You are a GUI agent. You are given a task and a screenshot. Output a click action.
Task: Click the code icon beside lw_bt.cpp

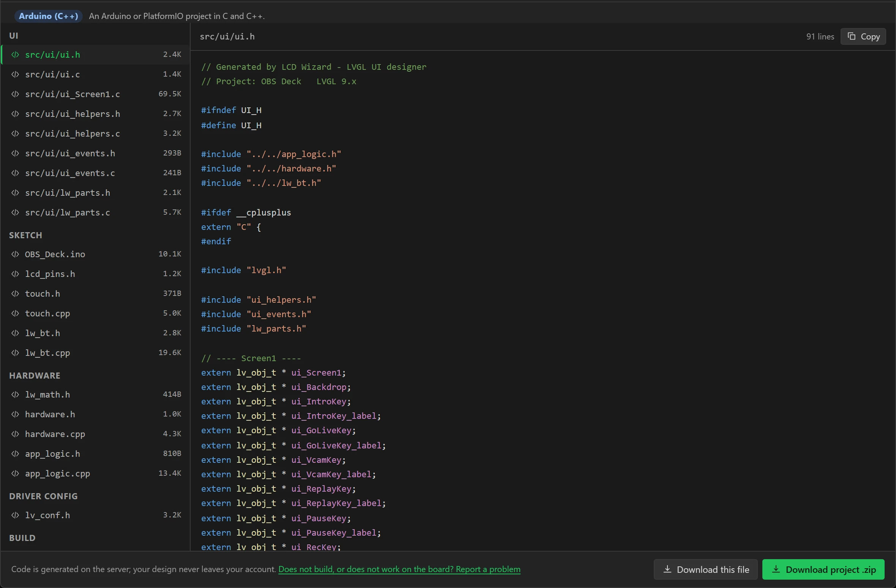15,353
